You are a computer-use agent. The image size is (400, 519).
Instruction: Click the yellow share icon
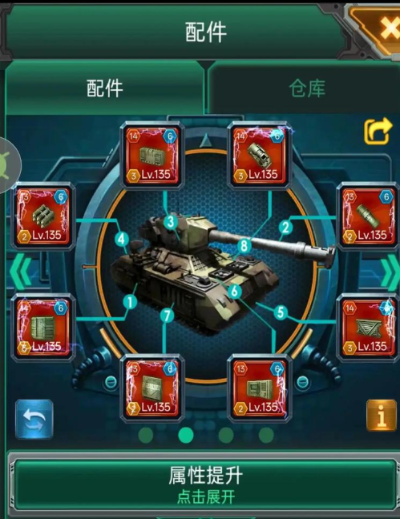(x=378, y=131)
